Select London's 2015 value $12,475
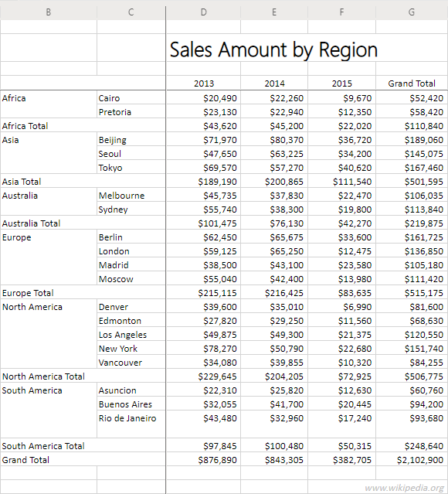 (355, 251)
